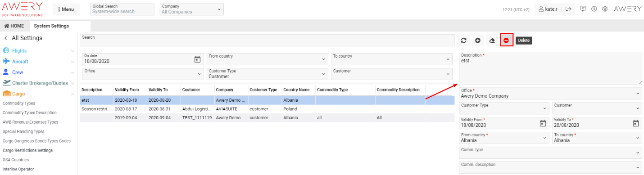Image resolution: width=644 pixels, height=175 pixels.
Task: Click the red Delete icon
Action: 506,40
